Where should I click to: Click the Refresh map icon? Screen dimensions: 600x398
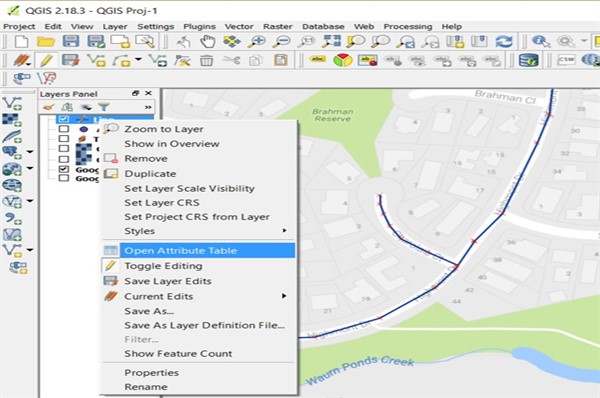click(x=504, y=41)
